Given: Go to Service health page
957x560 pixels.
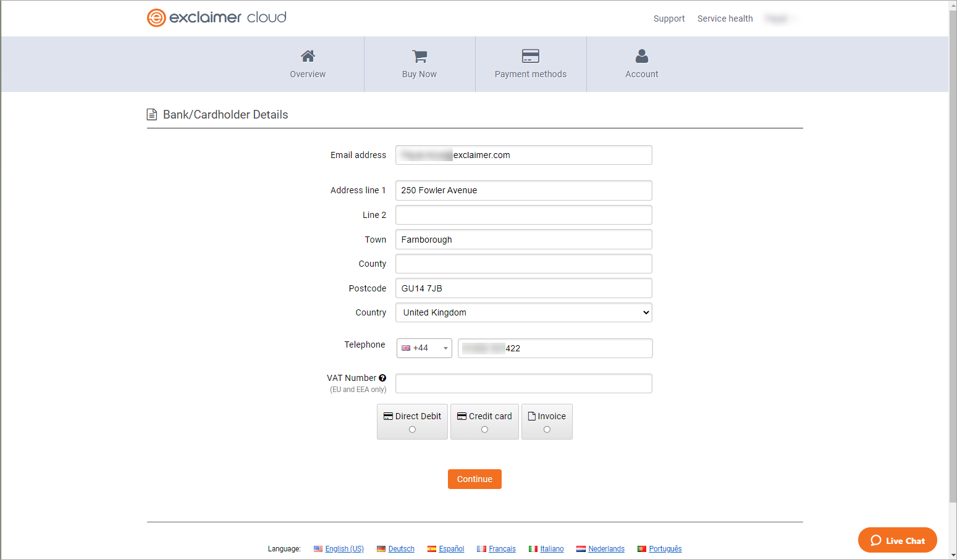Looking at the screenshot, I should tap(725, 19).
